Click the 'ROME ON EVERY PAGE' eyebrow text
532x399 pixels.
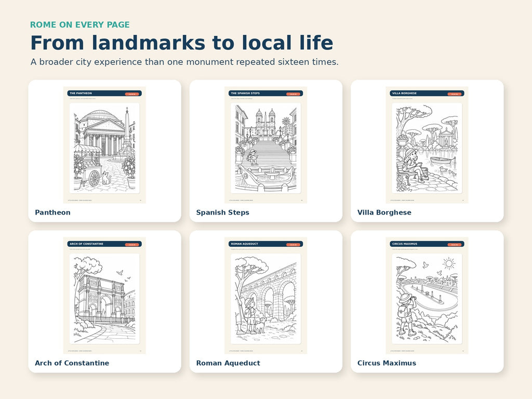click(x=79, y=25)
